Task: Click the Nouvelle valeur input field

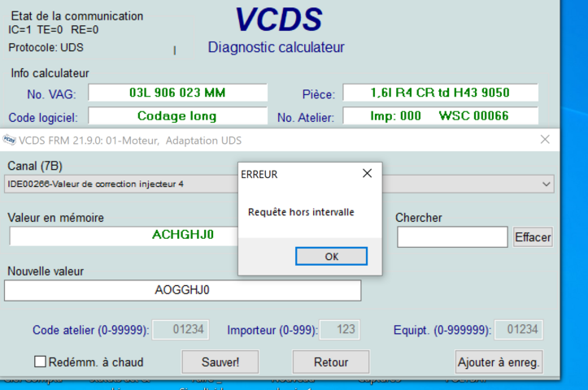Action: click(x=183, y=290)
